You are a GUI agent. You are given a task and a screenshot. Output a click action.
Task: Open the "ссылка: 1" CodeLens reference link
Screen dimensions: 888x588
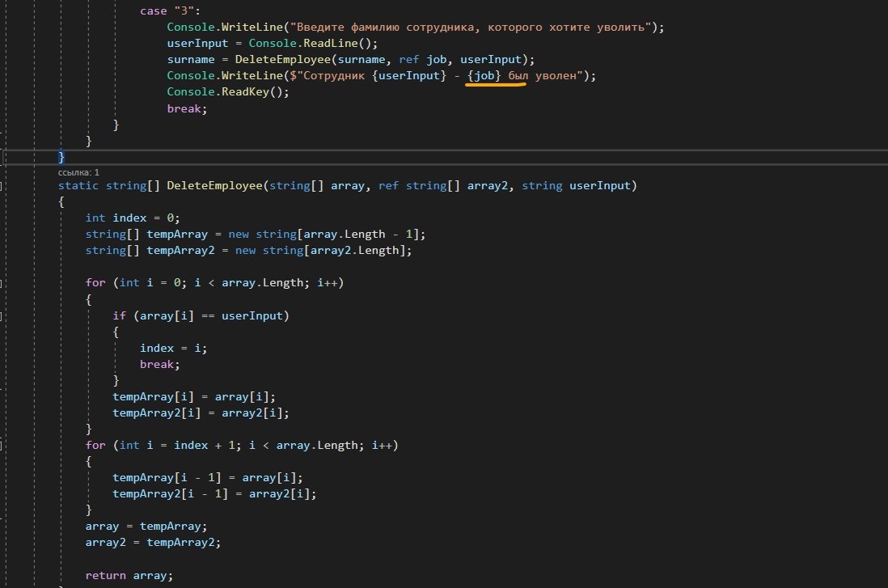coord(78,172)
